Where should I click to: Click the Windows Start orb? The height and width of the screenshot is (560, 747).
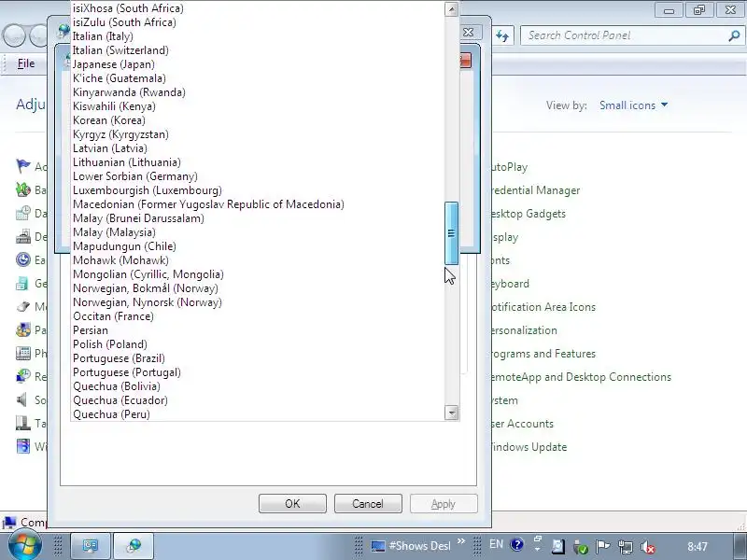[25, 546]
